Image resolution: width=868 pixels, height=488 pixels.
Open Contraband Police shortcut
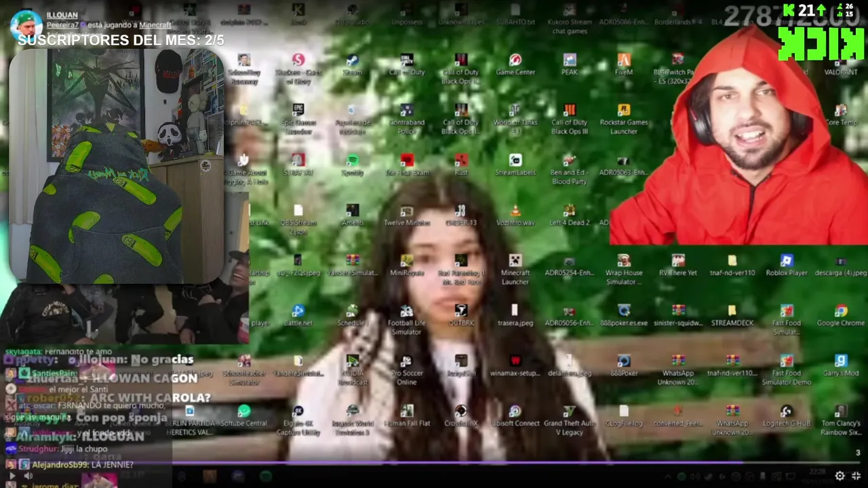(x=407, y=119)
